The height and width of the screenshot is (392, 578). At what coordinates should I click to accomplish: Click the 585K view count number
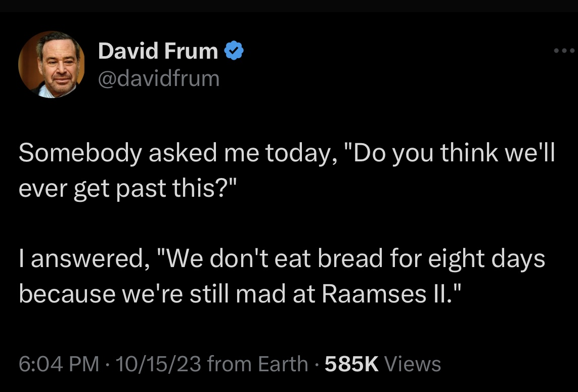pyautogui.click(x=351, y=364)
